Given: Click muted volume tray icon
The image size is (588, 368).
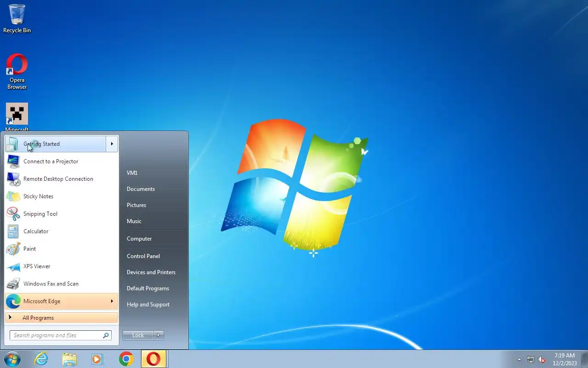Looking at the screenshot, I should (x=542, y=360).
